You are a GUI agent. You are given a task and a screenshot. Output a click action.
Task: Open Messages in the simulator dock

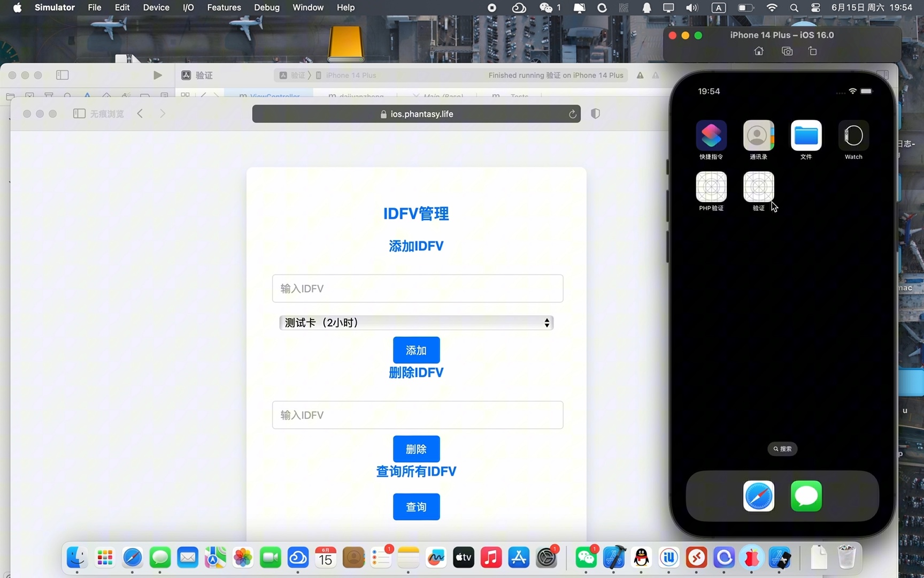806,496
